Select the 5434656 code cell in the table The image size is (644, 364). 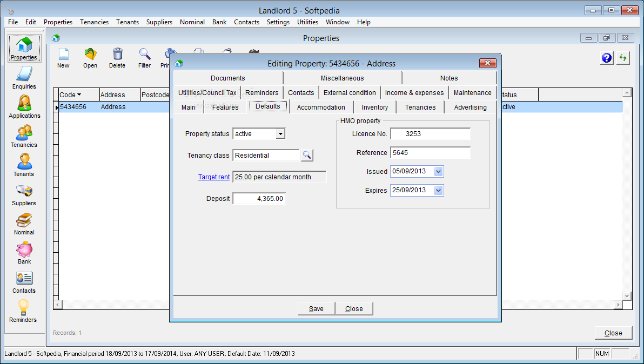pos(79,107)
